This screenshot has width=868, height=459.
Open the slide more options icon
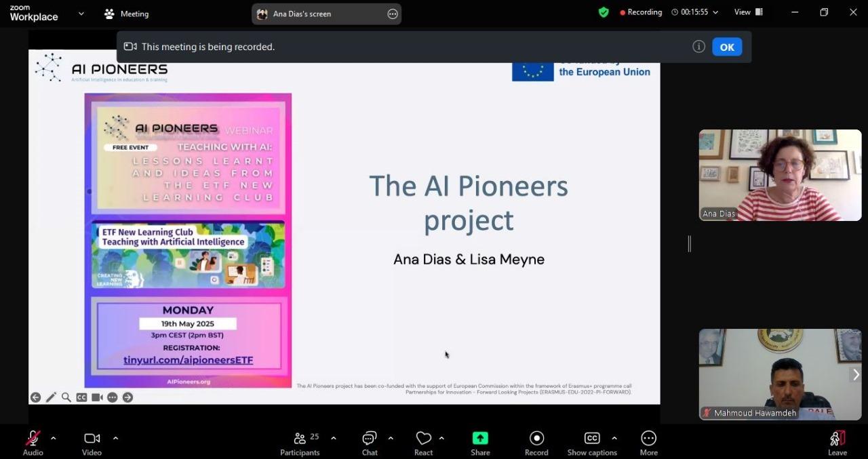pyautogui.click(x=113, y=397)
